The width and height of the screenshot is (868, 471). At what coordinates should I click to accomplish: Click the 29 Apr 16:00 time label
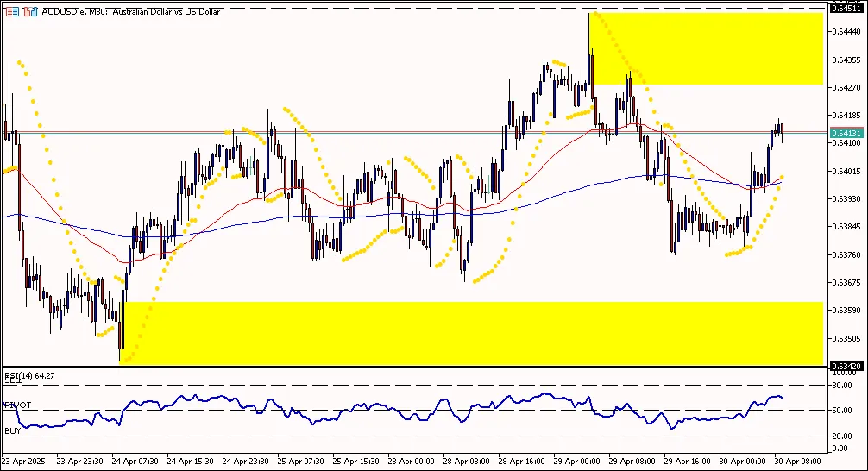tap(688, 461)
